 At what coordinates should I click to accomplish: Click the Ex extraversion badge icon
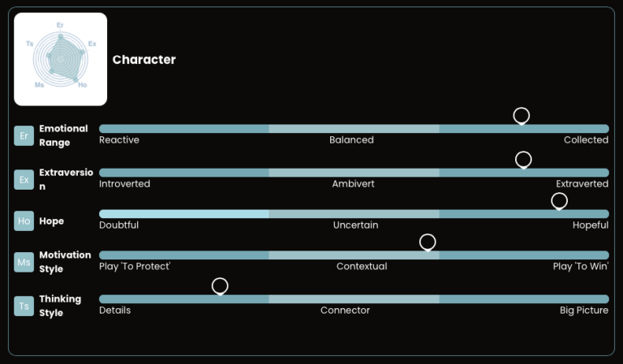(24, 179)
